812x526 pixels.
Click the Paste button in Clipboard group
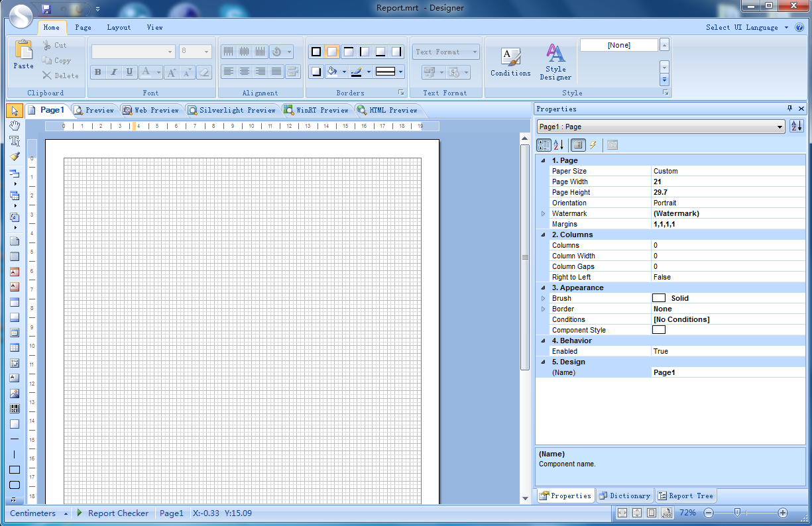click(23, 54)
